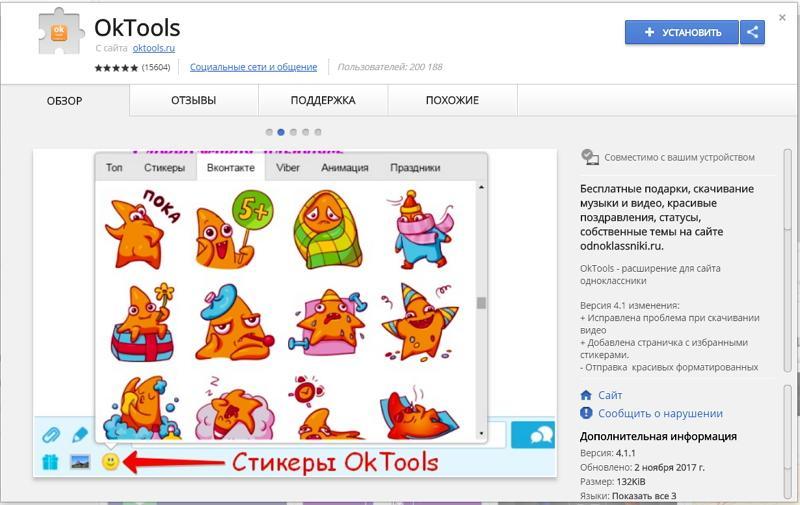Open the yellow smiley stickers icon

click(110, 462)
